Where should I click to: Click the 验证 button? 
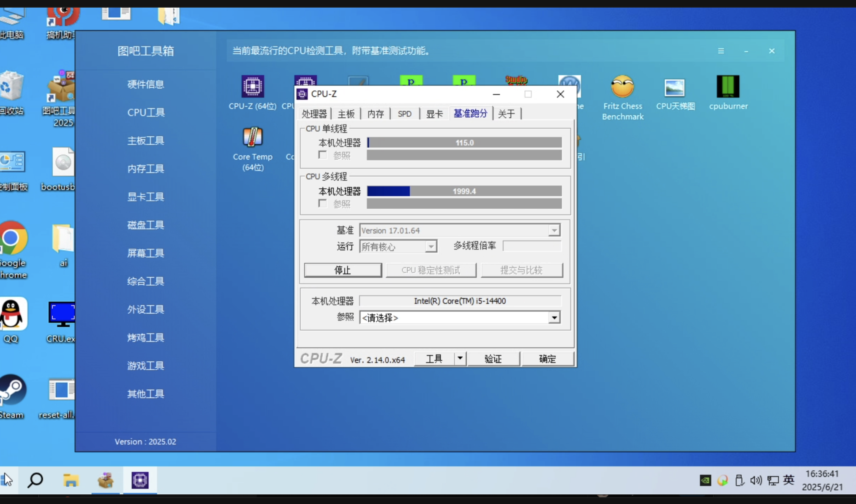493,359
